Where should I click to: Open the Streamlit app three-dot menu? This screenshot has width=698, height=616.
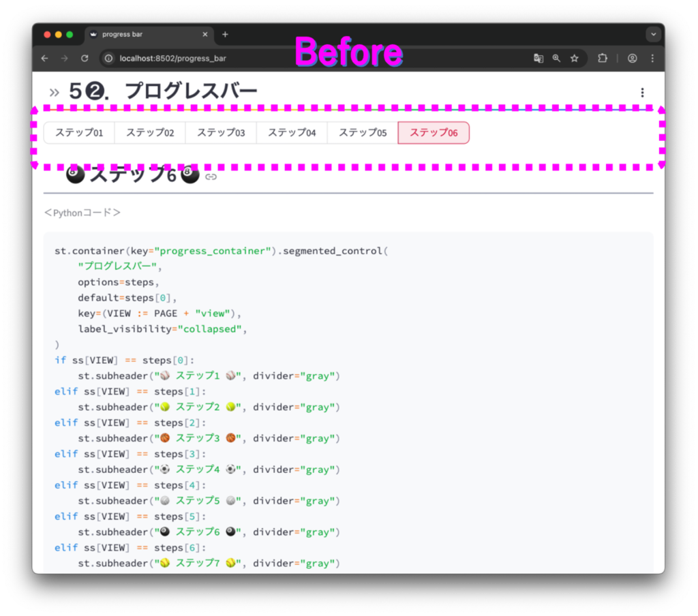tap(642, 92)
